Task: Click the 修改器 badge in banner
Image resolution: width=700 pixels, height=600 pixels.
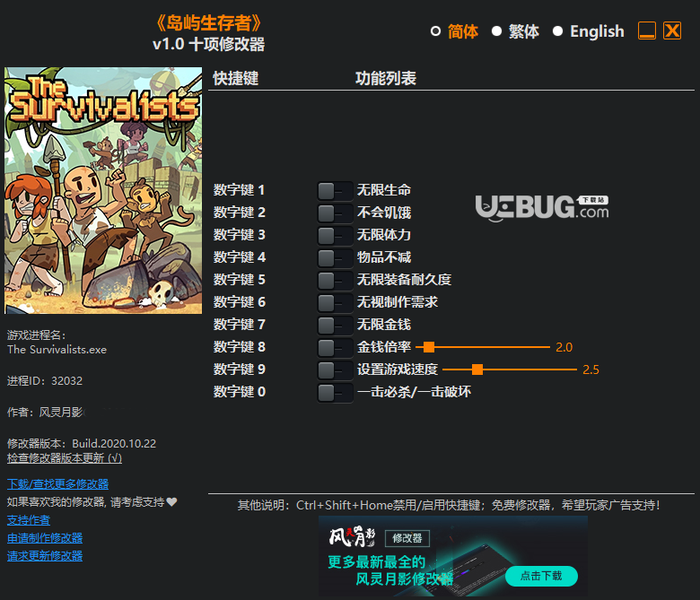Action: pyautogui.click(x=407, y=538)
